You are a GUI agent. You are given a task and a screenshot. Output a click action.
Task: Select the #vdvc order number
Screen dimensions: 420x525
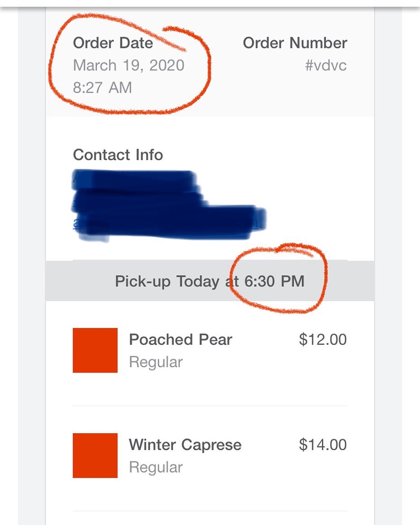(x=326, y=65)
